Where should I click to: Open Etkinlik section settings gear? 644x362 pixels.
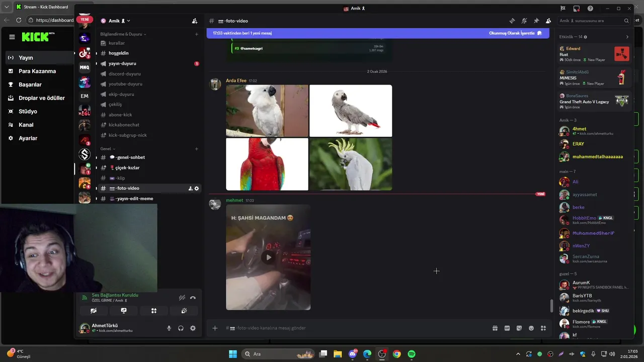pyautogui.click(x=585, y=37)
